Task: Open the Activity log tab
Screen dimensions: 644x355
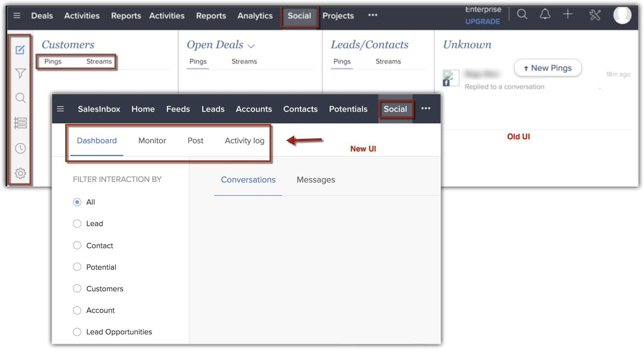Action: [x=244, y=140]
